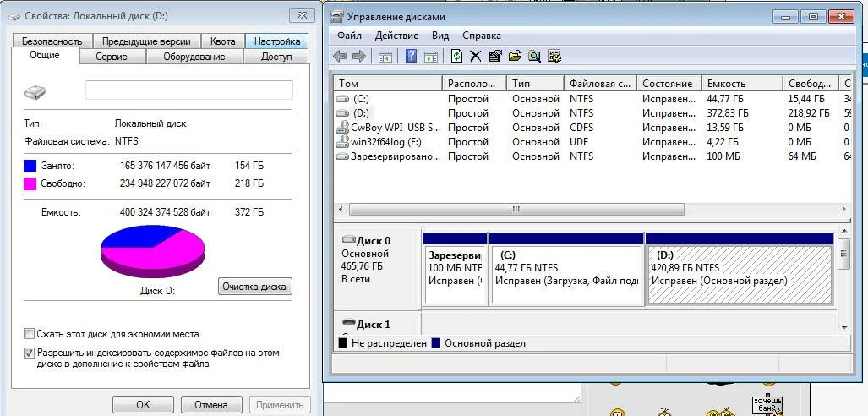
Task: Click the Forward arrow in Disk Management toolbar
Action: 358,56
